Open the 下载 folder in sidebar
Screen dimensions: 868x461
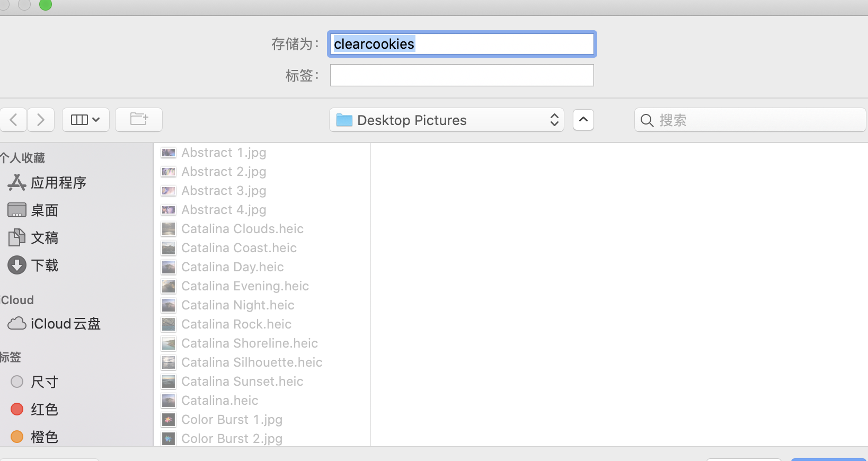(45, 265)
